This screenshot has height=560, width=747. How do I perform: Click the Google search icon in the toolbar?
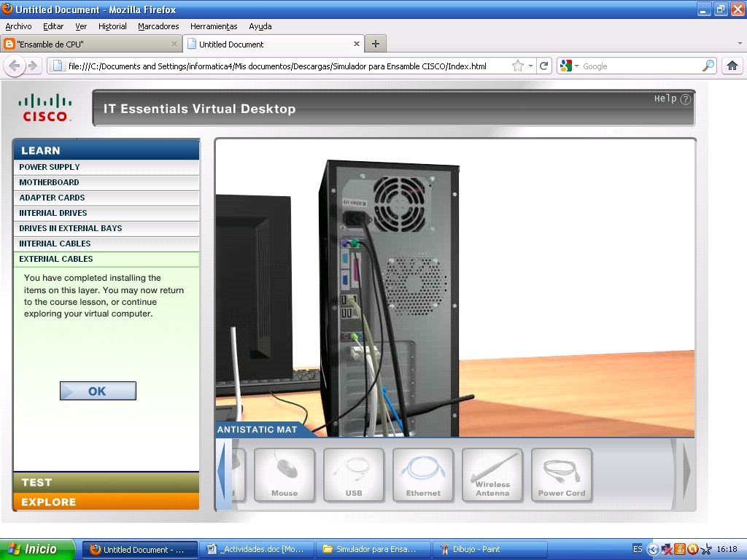[565, 66]
